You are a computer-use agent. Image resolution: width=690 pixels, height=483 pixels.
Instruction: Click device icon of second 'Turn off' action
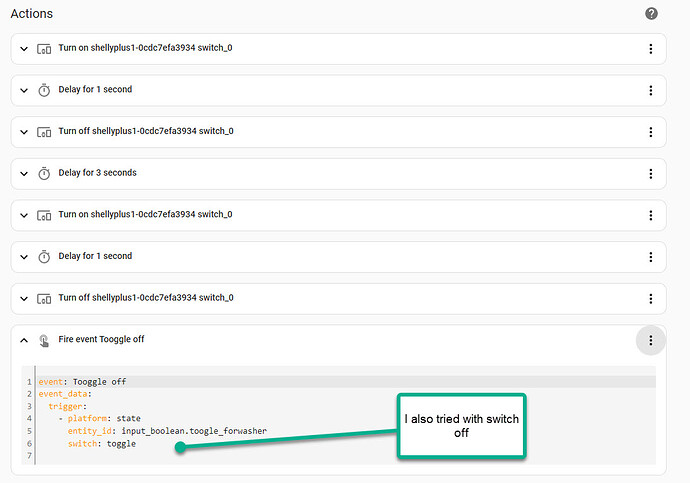tap(44, 299)
